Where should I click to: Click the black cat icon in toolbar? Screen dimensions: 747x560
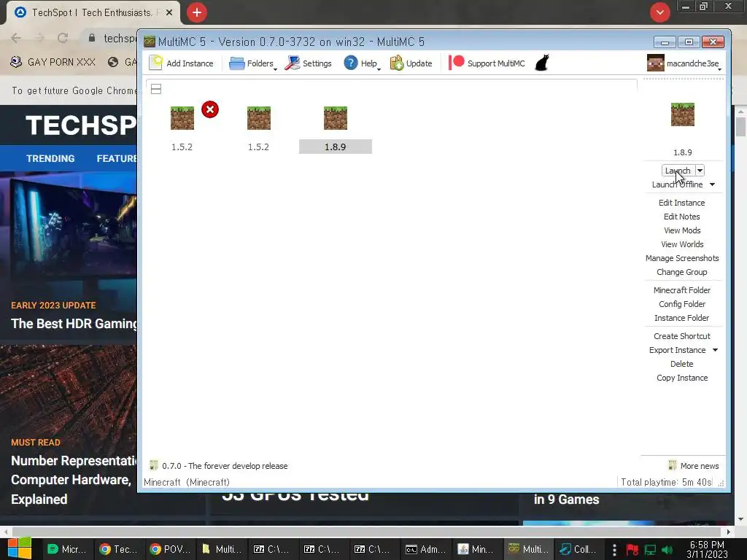tap(542, 63)
